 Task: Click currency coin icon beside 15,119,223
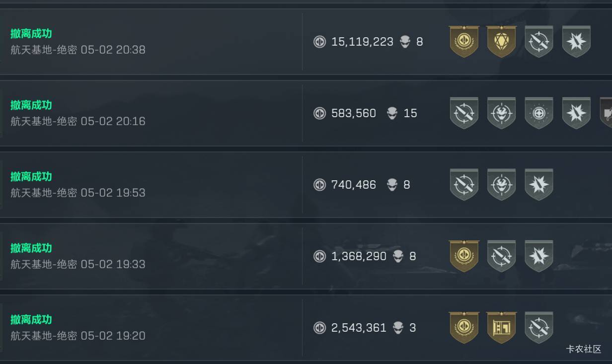[319, 42]
